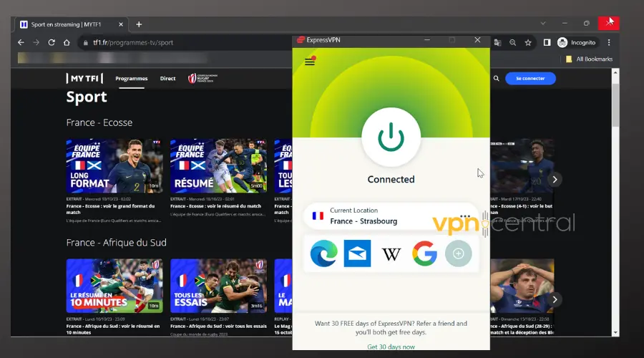Toggle the Chrome side panel icon

[x=547, y=42]
